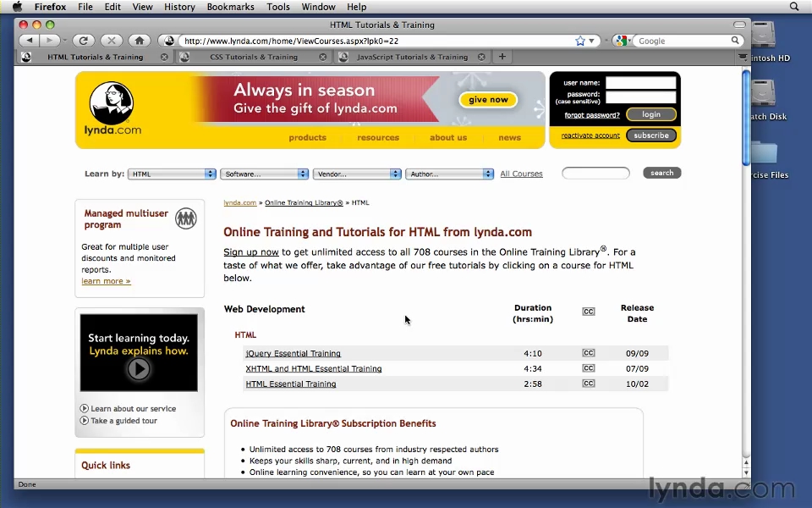The image size is (812, 508).
Task: Click the Stop loading X icon
Action: [x=111, y=40]
